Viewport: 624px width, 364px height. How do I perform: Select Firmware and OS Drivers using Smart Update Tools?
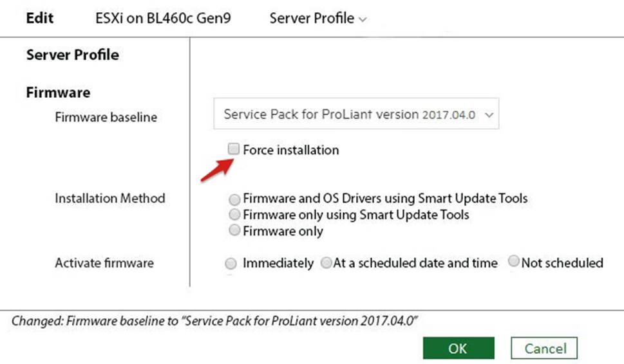235,199
